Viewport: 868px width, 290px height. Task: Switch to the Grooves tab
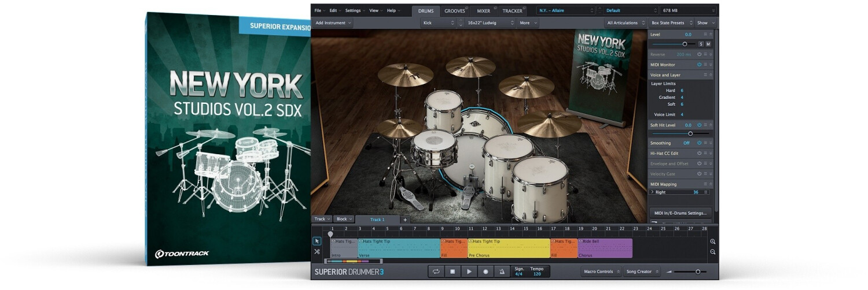[x=455, y=10]
